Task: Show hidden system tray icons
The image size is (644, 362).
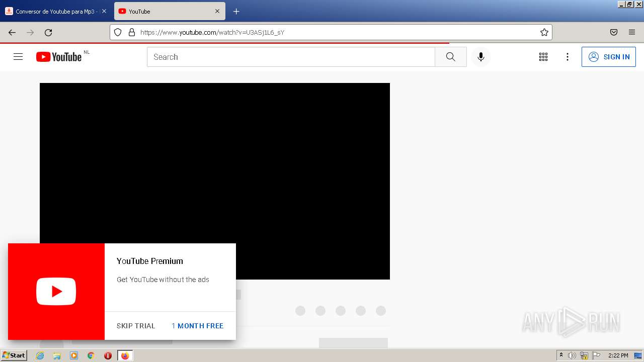Action: (561, 355)
